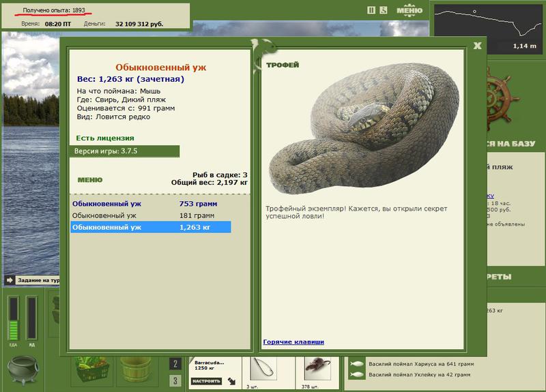The height and width of the screenshot is (392, 546).
Task: Click the fish icon beside Уклейку message
Action: 356,374
